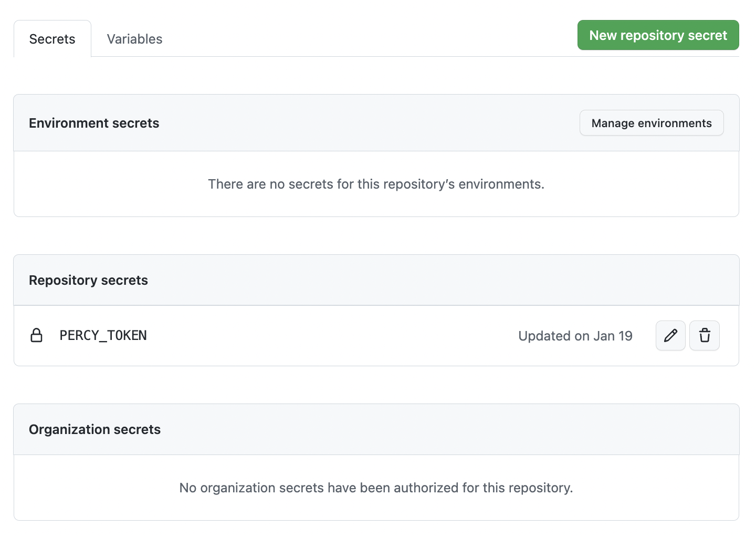Image resolution: width=756 pixels, height=537 pixels.
Task: Click the "Updated on Jan 19" timestamp
Action: [x=575, y=336]
